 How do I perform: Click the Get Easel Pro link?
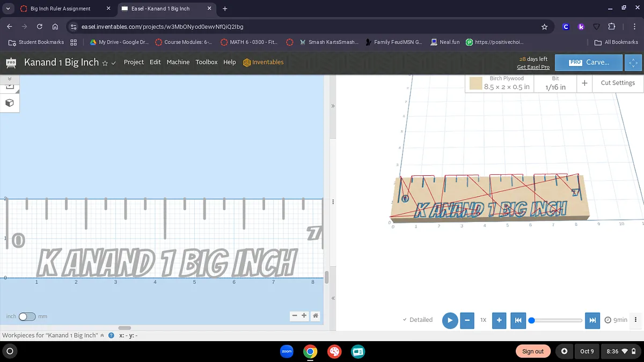pos(533,67)
